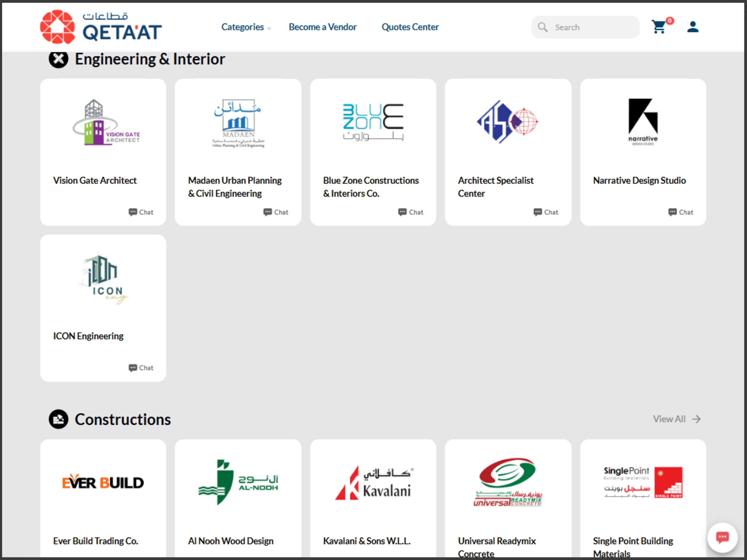Select Kavalani & Sons W.L.L. name
Image resolution: width=747 pixels, height=560 pixels.
367,541
